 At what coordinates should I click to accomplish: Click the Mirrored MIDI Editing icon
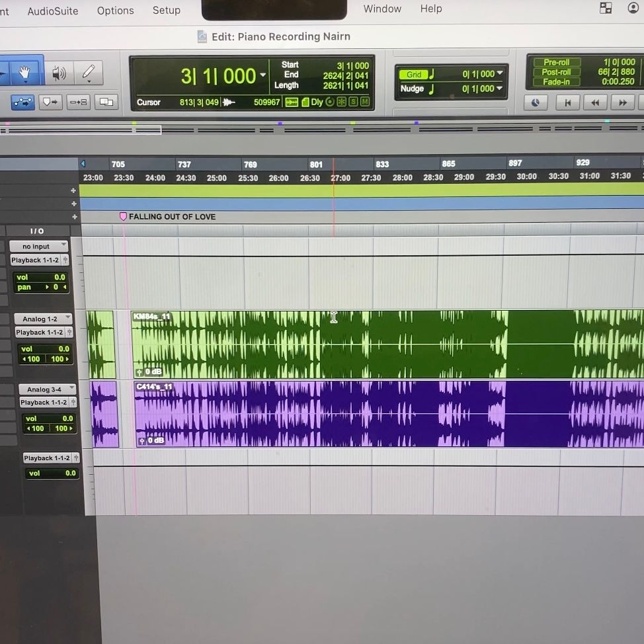point(105,102)
